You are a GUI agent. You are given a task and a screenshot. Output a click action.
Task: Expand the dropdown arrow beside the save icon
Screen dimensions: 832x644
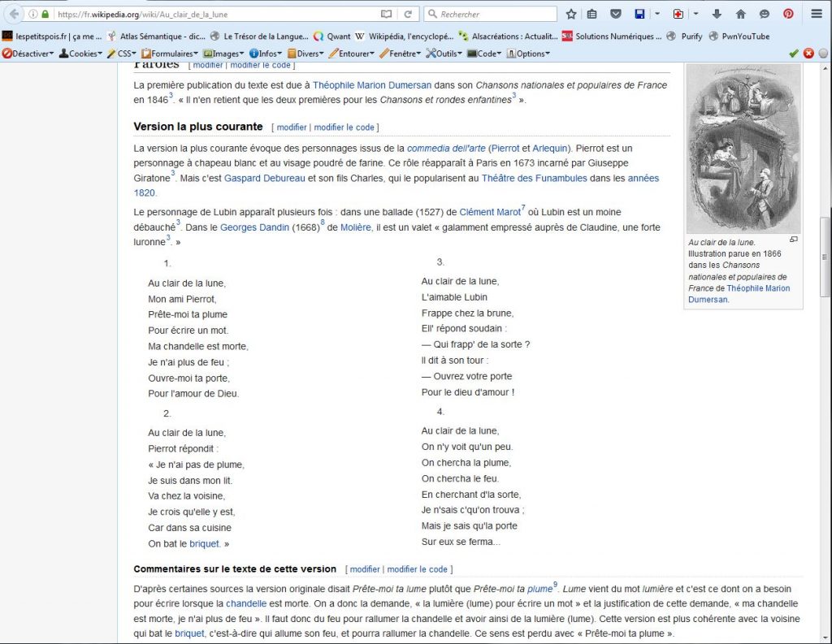point(656,15)
